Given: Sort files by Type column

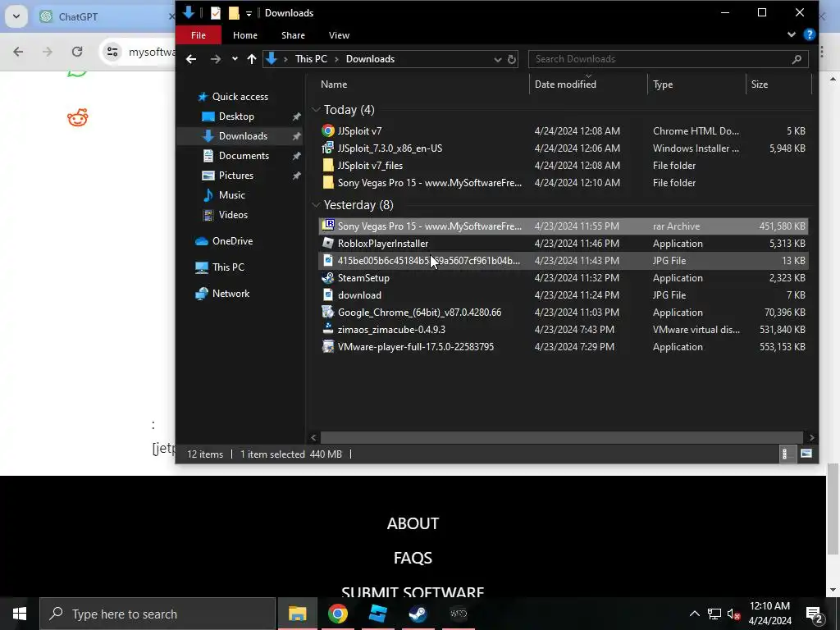Looking at the screenshot, I should pos(663,84).
